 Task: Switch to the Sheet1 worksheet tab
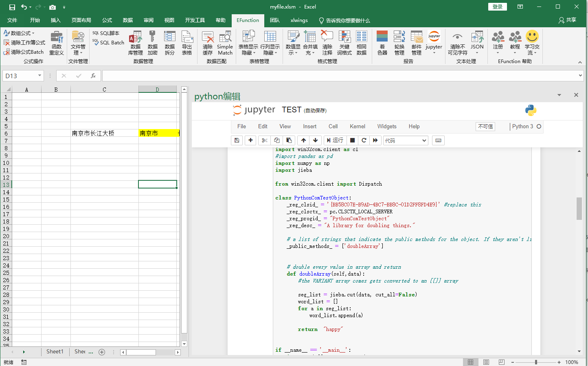[x=55, y=352]
